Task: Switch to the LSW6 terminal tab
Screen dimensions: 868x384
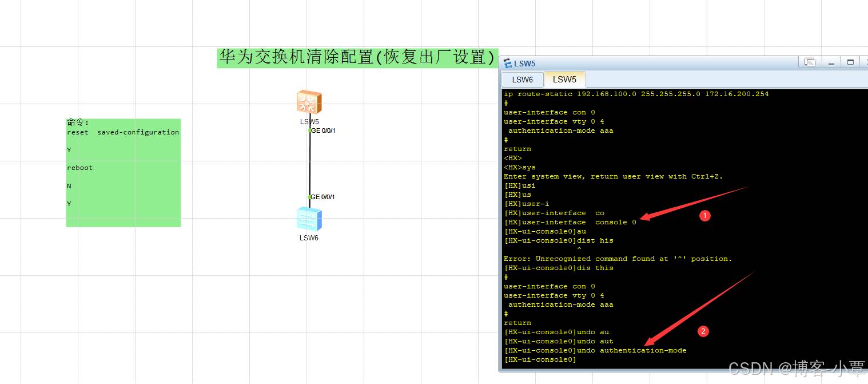Action: tap(523, 80)
